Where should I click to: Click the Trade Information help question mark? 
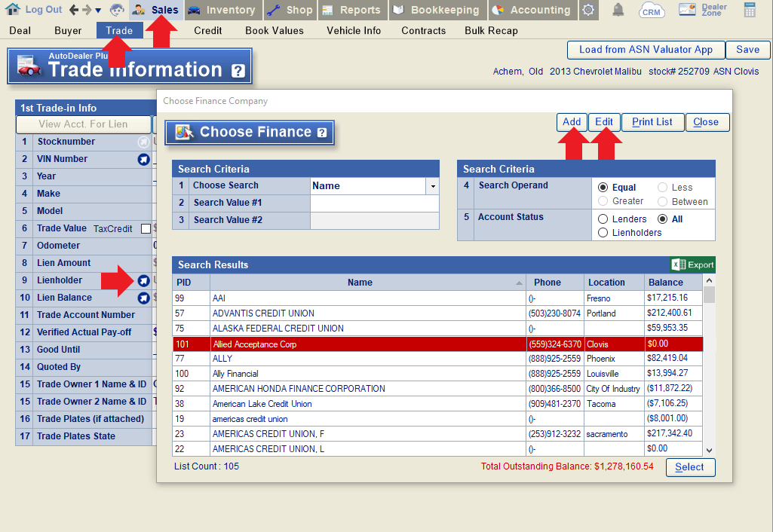[238, 71]
